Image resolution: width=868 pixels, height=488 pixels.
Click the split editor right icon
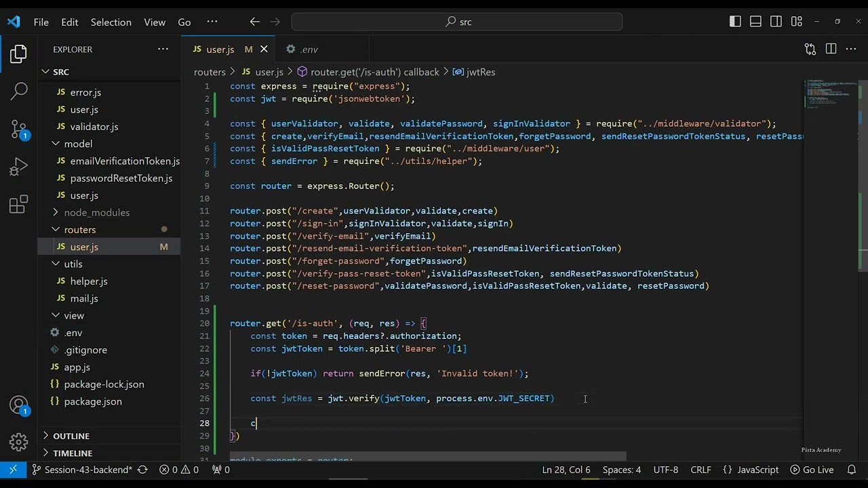(x=831, y=49)
